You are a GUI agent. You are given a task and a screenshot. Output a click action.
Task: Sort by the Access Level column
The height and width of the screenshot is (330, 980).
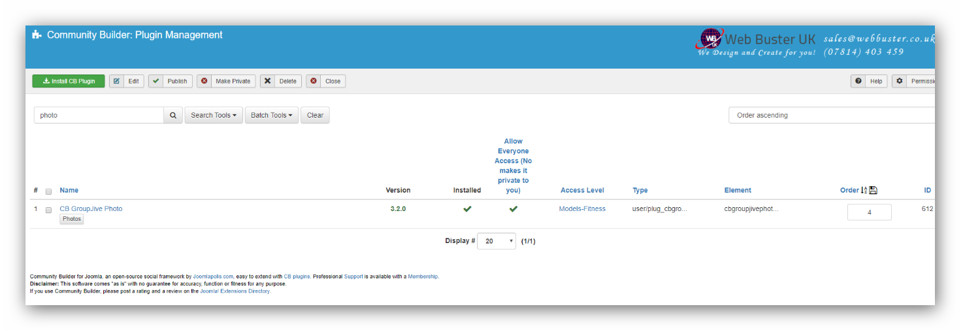(x=582, y=190)
